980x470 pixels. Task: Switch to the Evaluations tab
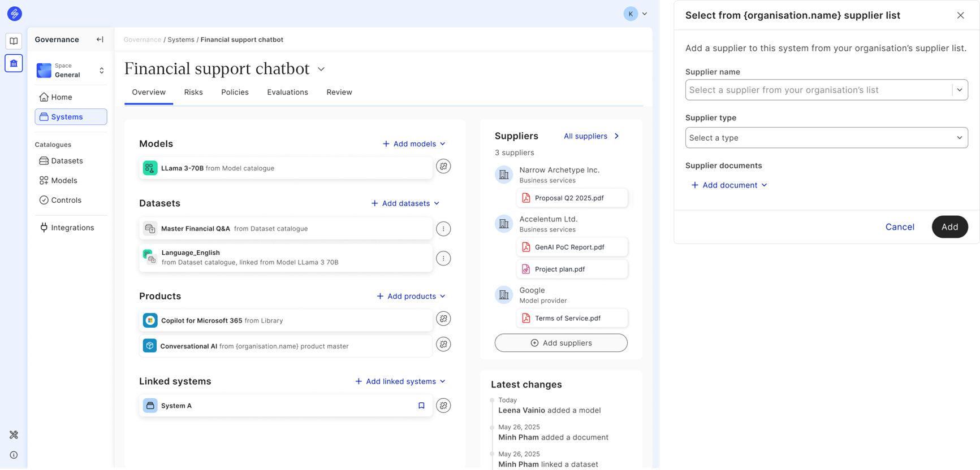tap(287, 92)
